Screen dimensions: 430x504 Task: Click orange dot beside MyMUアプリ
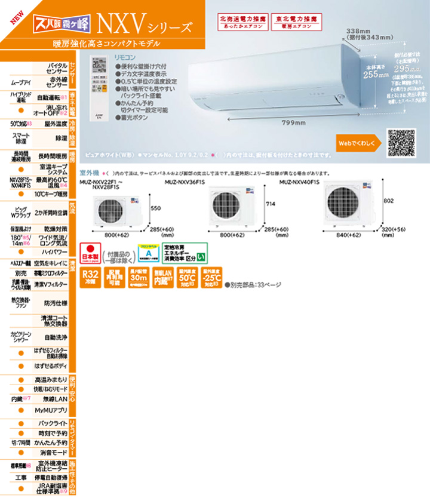tap(21, 410)
